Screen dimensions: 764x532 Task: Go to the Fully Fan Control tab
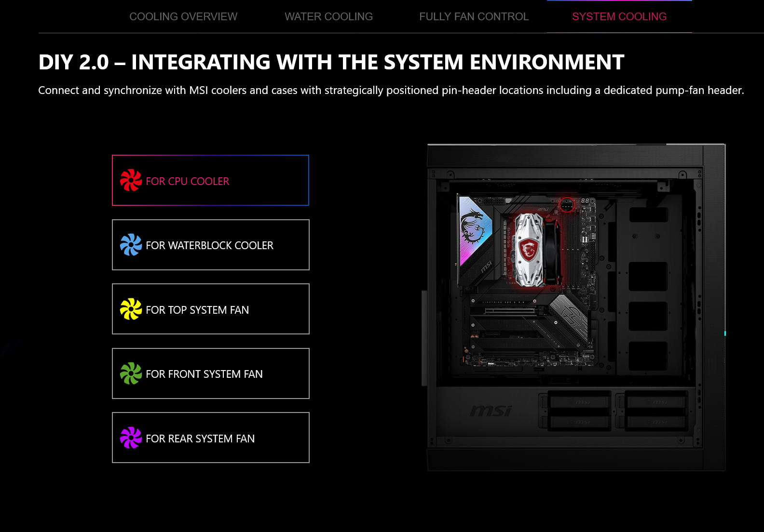pos(474,17)
